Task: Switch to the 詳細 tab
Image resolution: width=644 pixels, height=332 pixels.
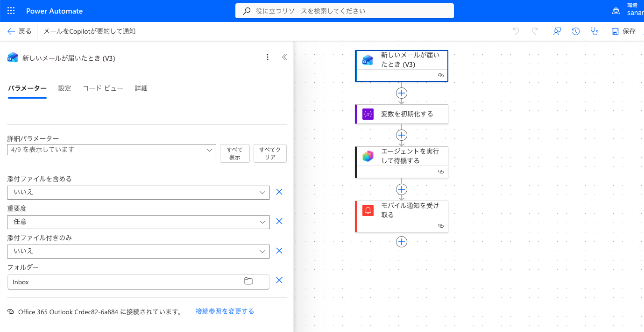Action: click(x=141, y=88)
